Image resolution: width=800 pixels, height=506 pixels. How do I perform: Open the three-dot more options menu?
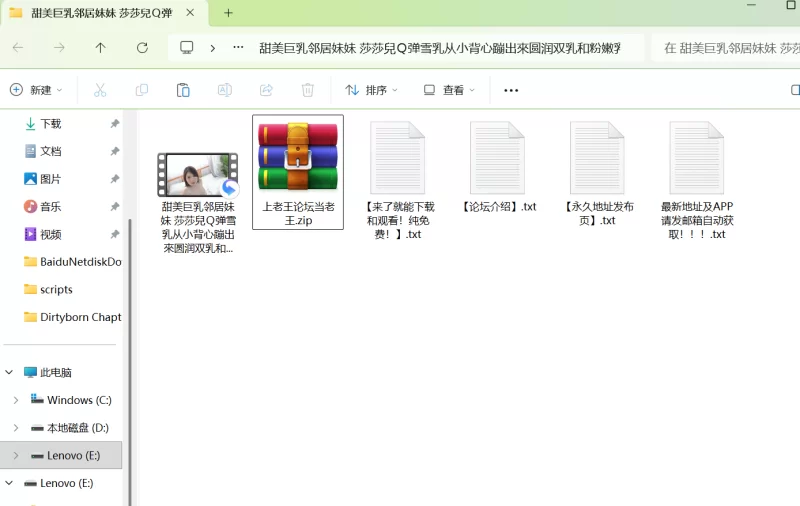[x=511, y=90]
